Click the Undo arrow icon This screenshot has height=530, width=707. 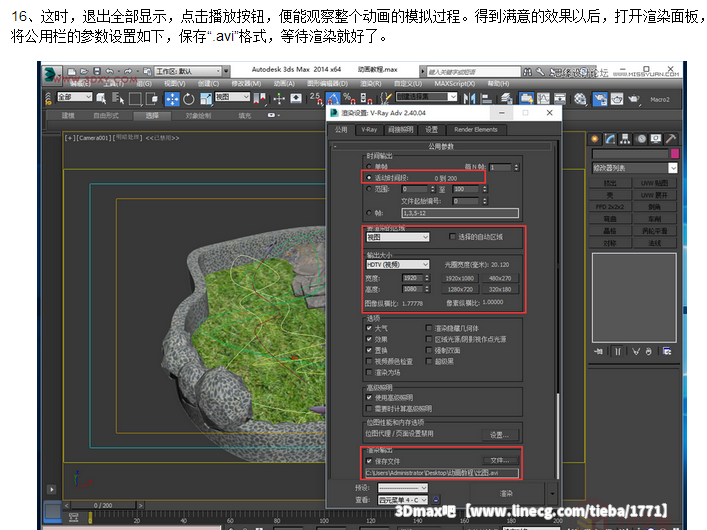coord(109,71)
